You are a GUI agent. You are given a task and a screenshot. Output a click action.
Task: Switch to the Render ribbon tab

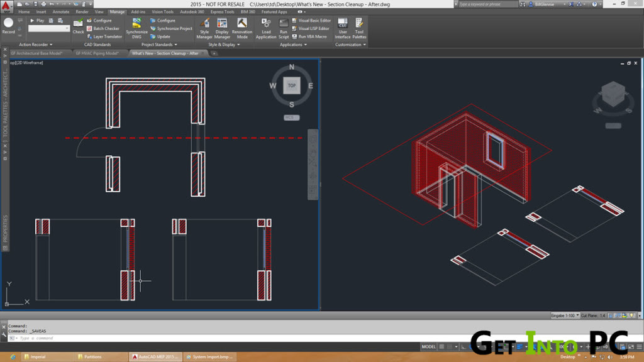82,12
